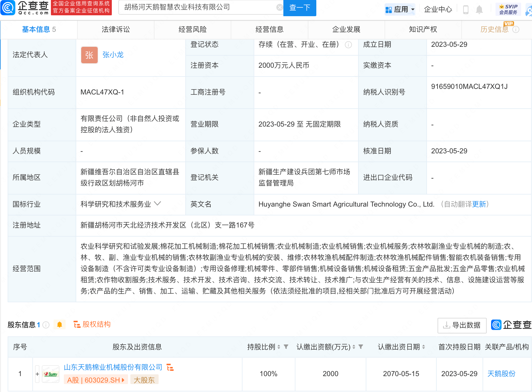Open 山东天鹅棉业机械股份有限公司 shareholder link
The image size is (532, 392).
click(x=113, y=367)
